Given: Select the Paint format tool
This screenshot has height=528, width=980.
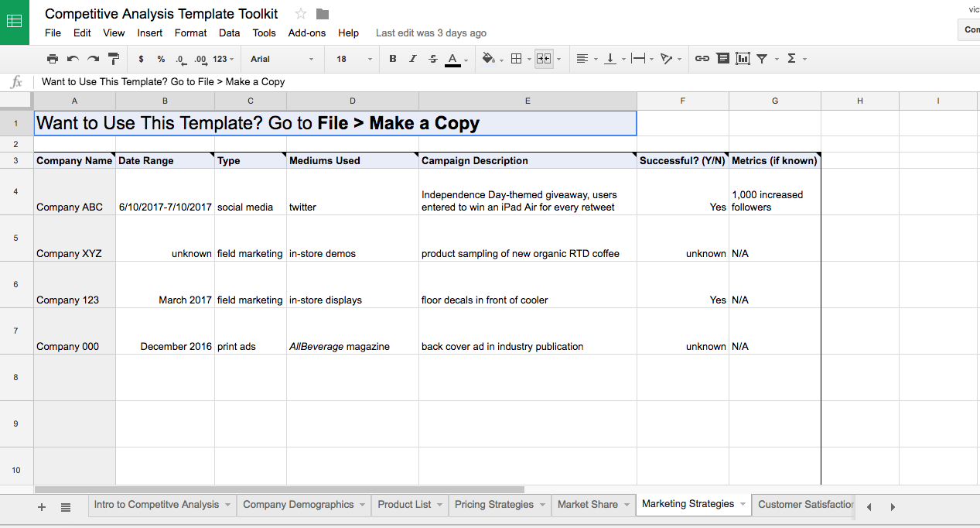Looking at the screenshot, I should pos(114,59).
